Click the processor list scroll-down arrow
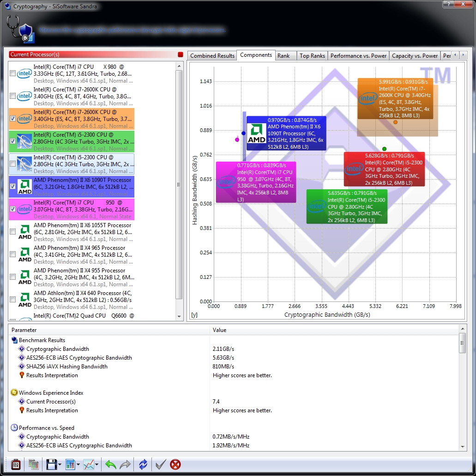The height and width of the screenshot is (476, 476). pos(179,316)
